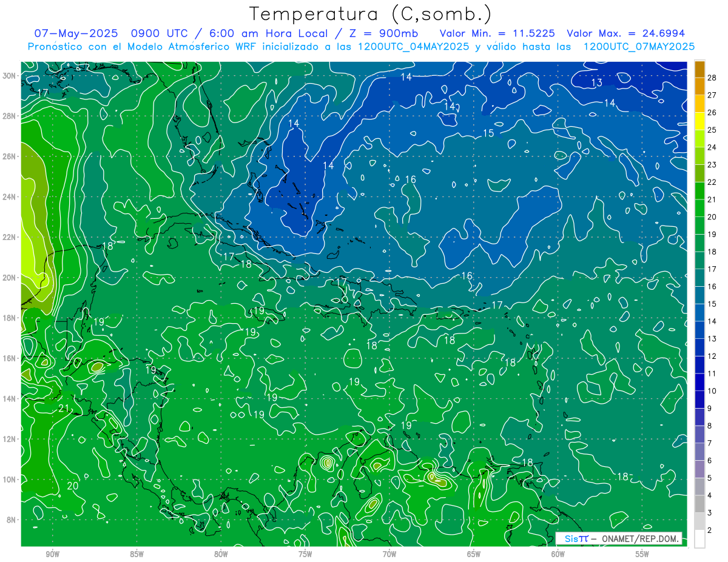Click legend value 12 on the color bar
This screenshot has height=562, width=728.
coord(712,356)
